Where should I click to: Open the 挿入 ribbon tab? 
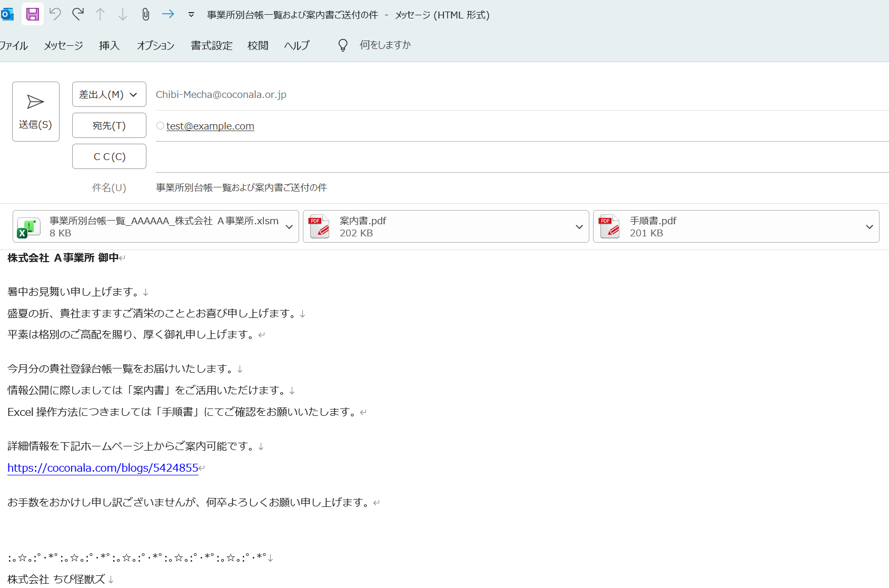click(109, 46)
